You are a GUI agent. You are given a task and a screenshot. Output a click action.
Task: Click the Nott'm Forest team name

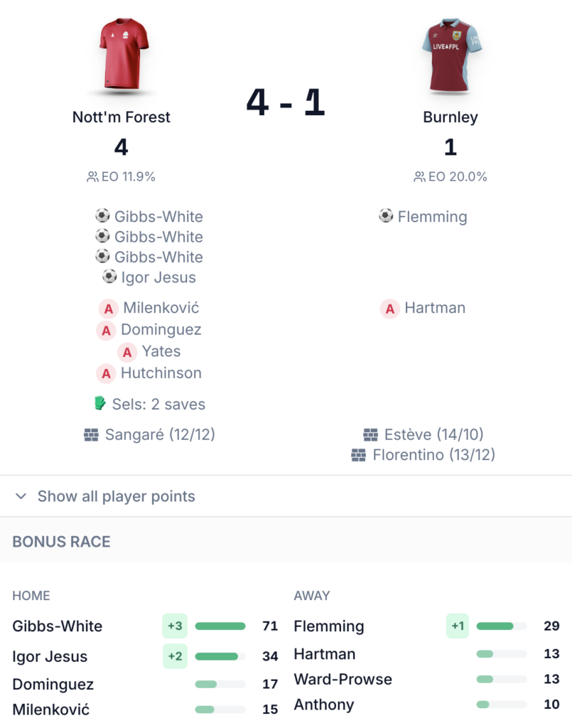click(x=122, y=117)
